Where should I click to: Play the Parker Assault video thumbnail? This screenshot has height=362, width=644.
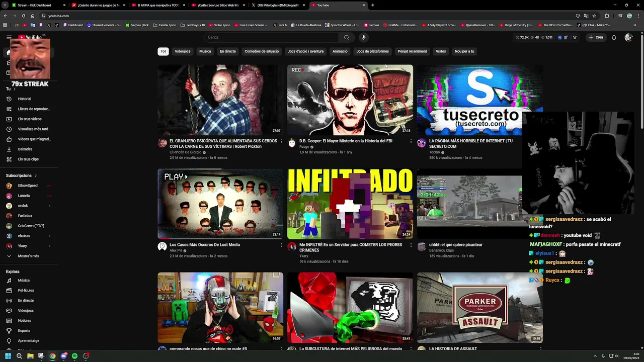[479, 308]
